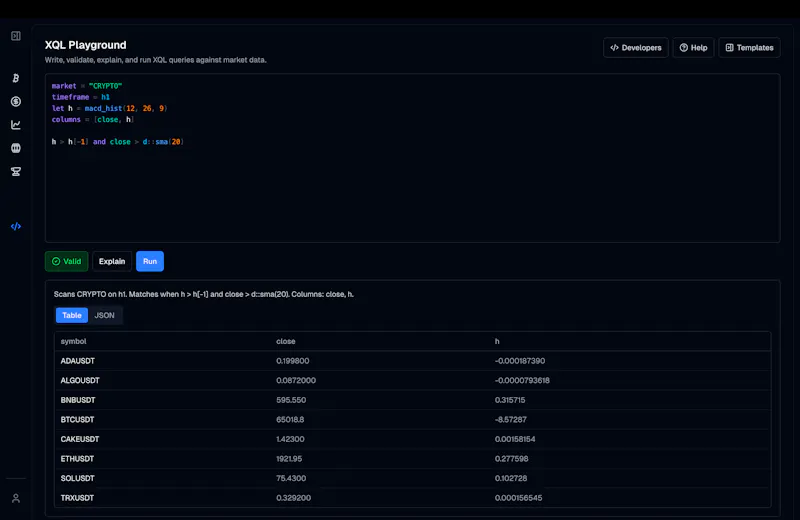Open the dollar coin icon in sidebar
The height and width of the screenshot is (520, 800).
click(16, 102)
